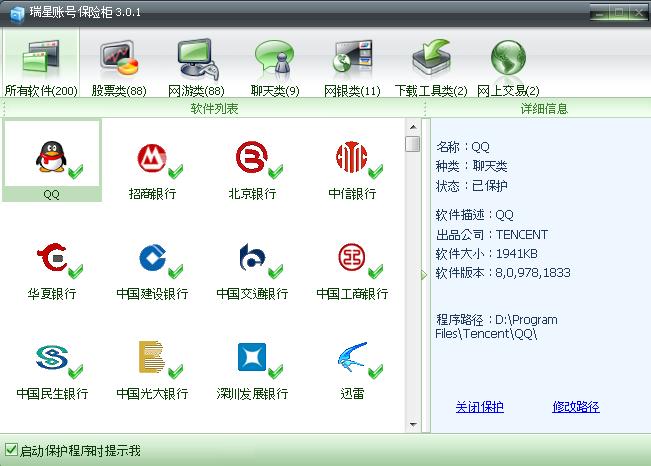The height and width of the screenshot is (466, 651).
Task: Click the 状态：已保护 text
Action: [472, 186]
